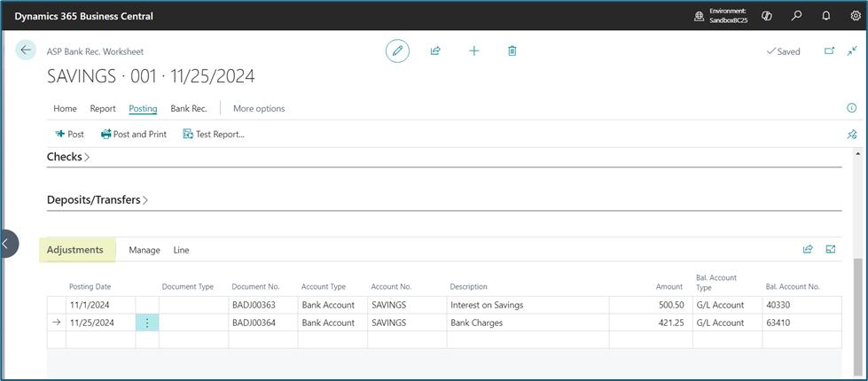Select document number BADJ00364 cell
The width and height of the screenshot is (868, 381).
point(263,323)
